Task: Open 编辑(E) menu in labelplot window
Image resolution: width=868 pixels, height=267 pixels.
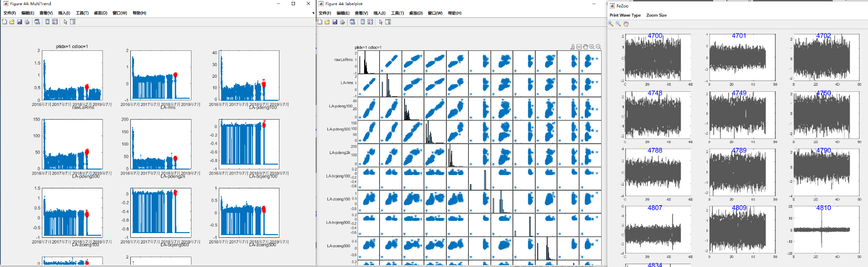Action: pyautogui.click(x=343, y=13)
